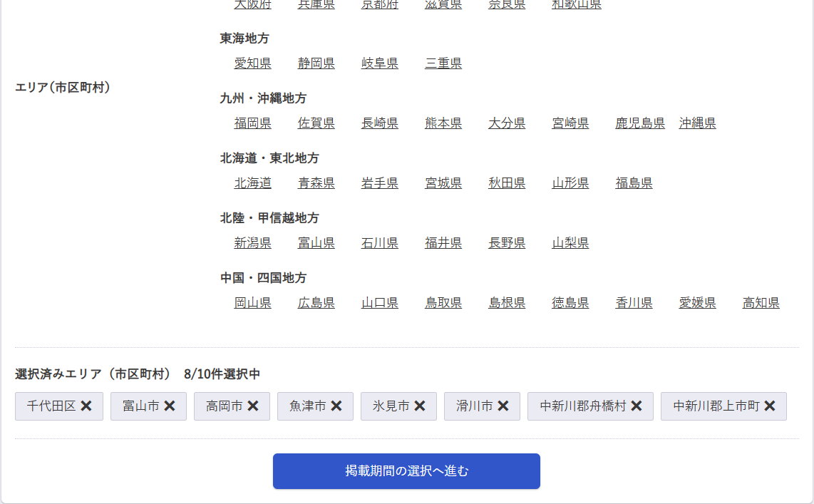Screen dimensions: 814x504
Task: Select 福岡県 from Kyushu region
Action: click(x=252, y=123)
